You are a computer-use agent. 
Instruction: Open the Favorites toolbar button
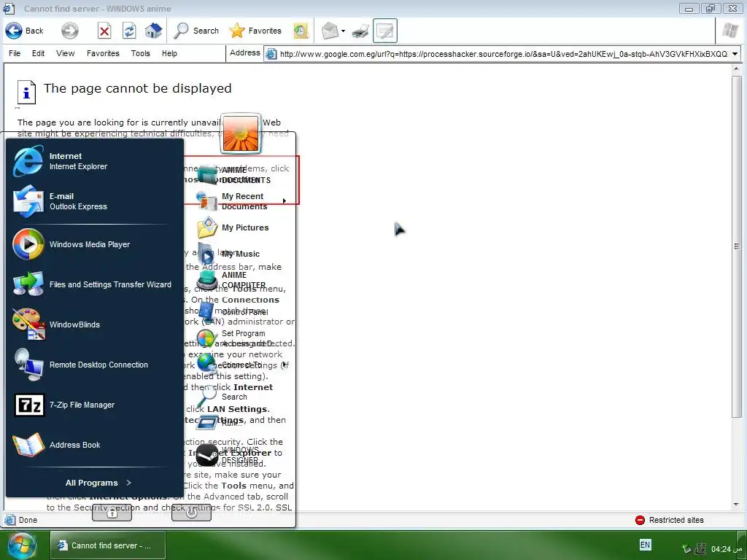coord(255,31)
